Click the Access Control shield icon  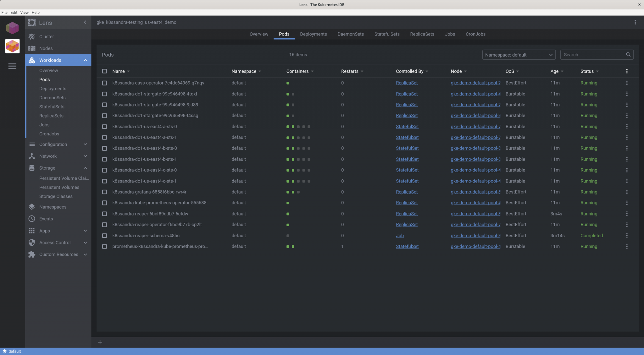[x=32, y=243]
